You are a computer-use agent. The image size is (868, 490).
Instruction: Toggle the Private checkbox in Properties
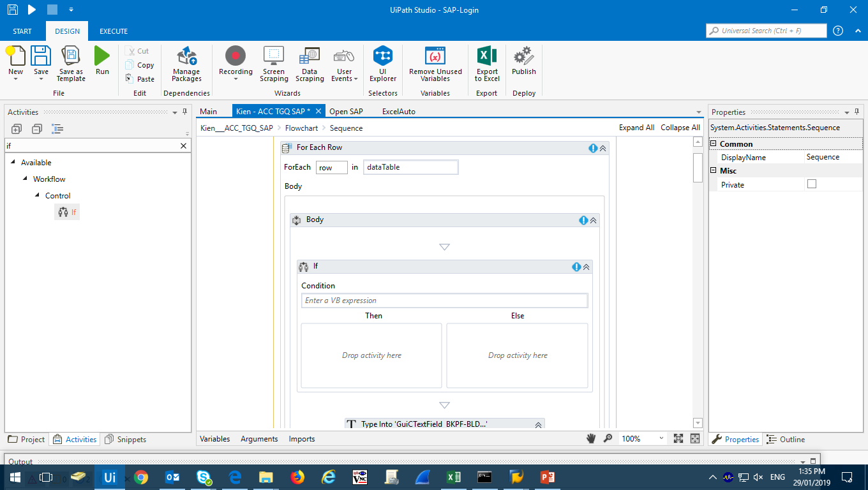(812, 184)
